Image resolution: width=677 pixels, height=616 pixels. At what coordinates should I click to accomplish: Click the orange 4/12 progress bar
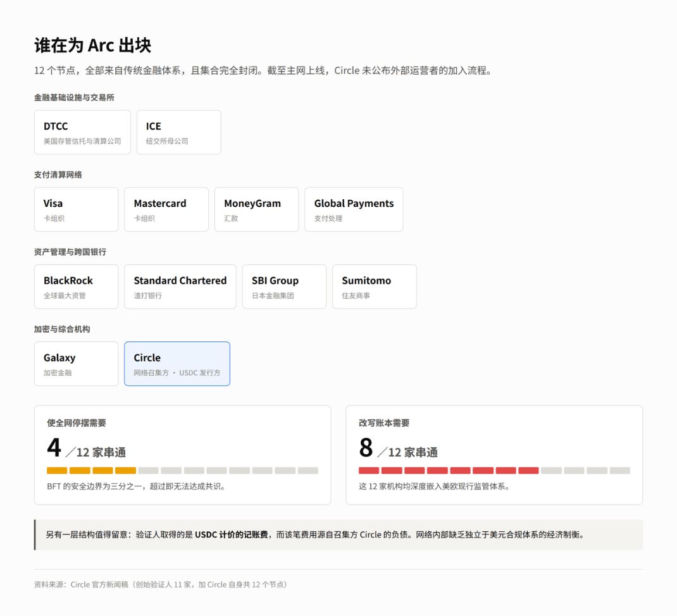[x=183, y=471]
